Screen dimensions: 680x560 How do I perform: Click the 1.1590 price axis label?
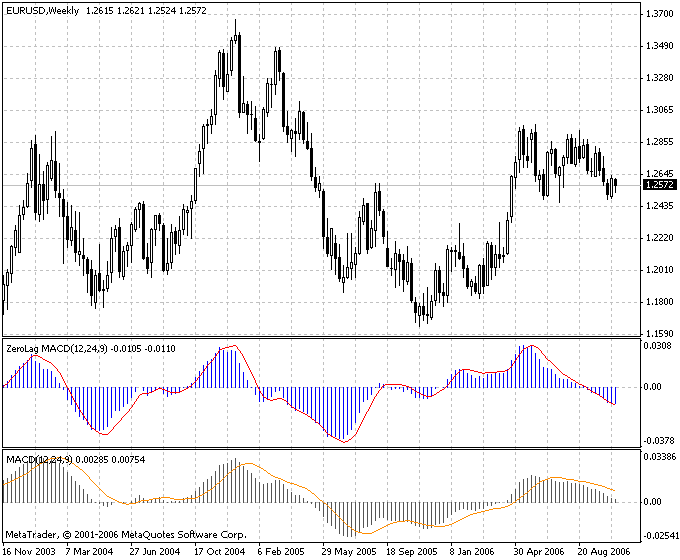[x=659, y=333]
